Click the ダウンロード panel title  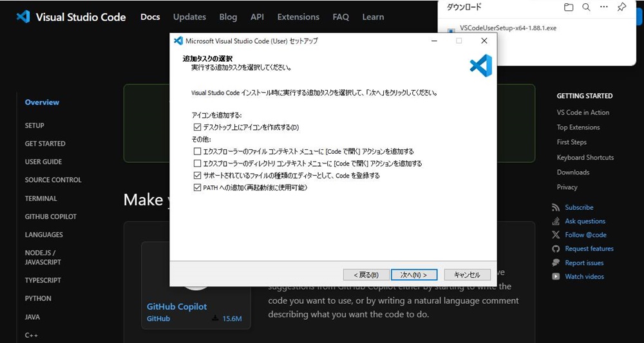coord(464,7)
